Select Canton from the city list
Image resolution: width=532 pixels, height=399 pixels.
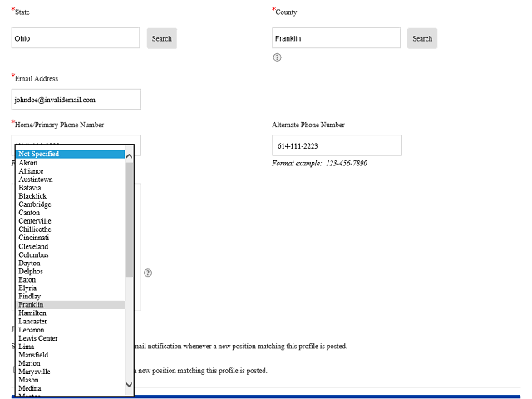(71, 213)
